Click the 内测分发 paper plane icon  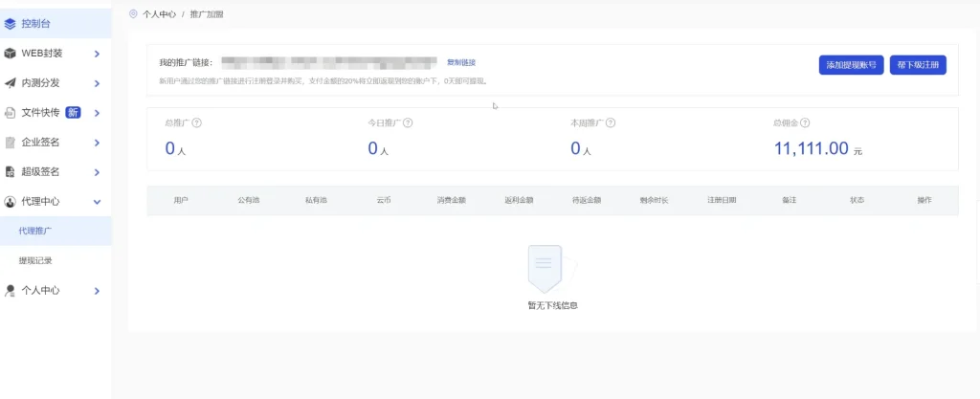point(10,83)
